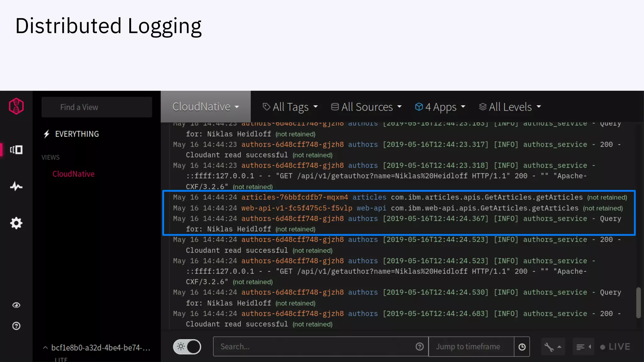Screen dimensions: 644x362
Task: Click com.ibm.web-api.apis.GetArticles.getArticles message
Action: coord(485,208)
